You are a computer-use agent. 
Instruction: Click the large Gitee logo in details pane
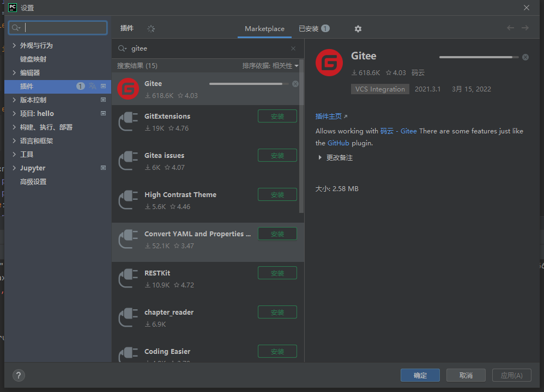(x=329, y=63)
